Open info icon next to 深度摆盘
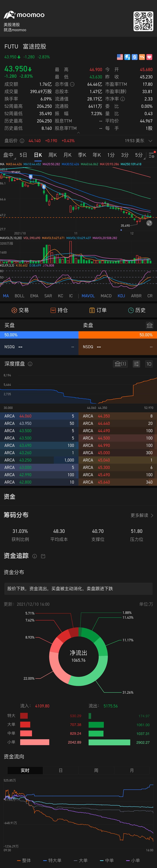The width and height of the screenshot is (157, 868). [30, 364]
